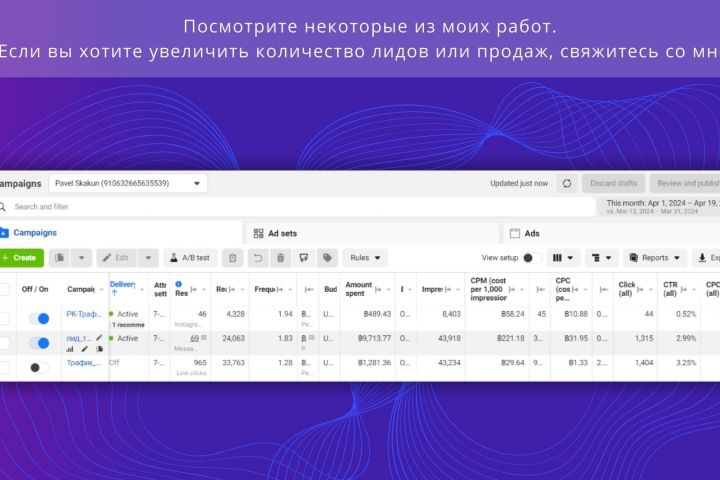
Task: Click the Search and filter field
Action: 298,207
